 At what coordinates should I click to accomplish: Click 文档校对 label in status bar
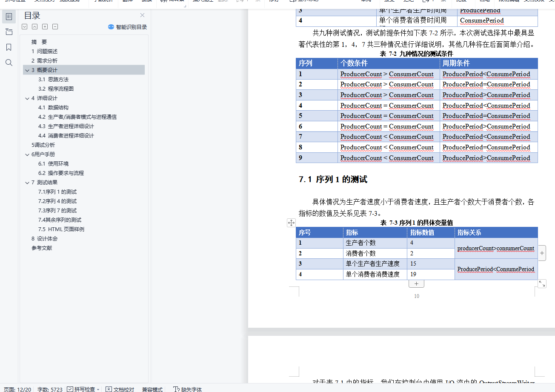[124, 389]
